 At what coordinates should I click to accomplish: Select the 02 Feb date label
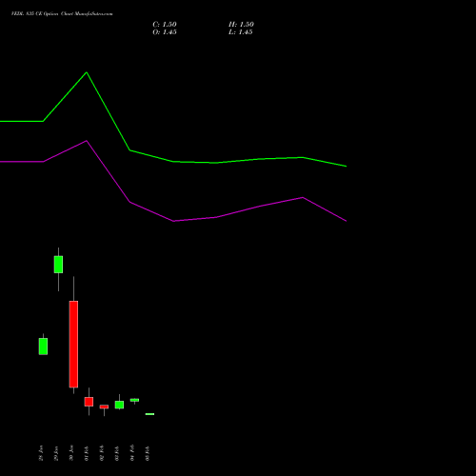pyautogui.click(x=102, y=453)
